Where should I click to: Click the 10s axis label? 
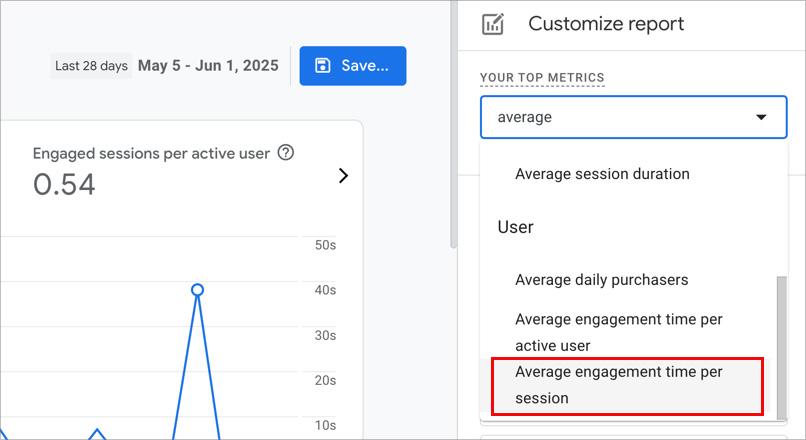tap(325, 425)
